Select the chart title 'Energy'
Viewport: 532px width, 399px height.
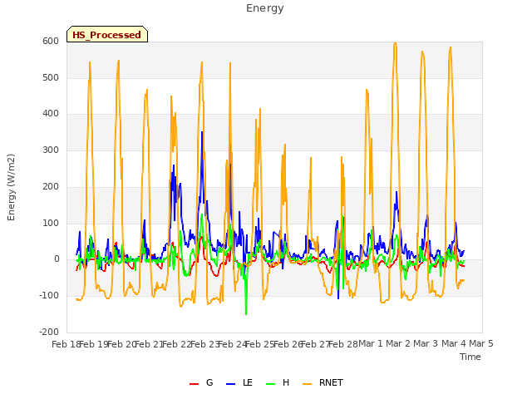pos(265,8)
